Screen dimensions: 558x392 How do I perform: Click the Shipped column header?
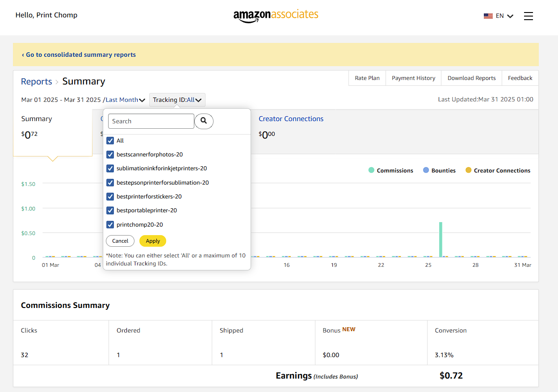(231, 330)
